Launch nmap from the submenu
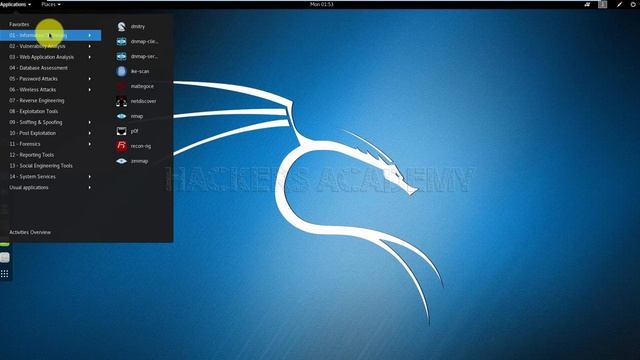Viewport: 640px width, 360px height. 137,116
